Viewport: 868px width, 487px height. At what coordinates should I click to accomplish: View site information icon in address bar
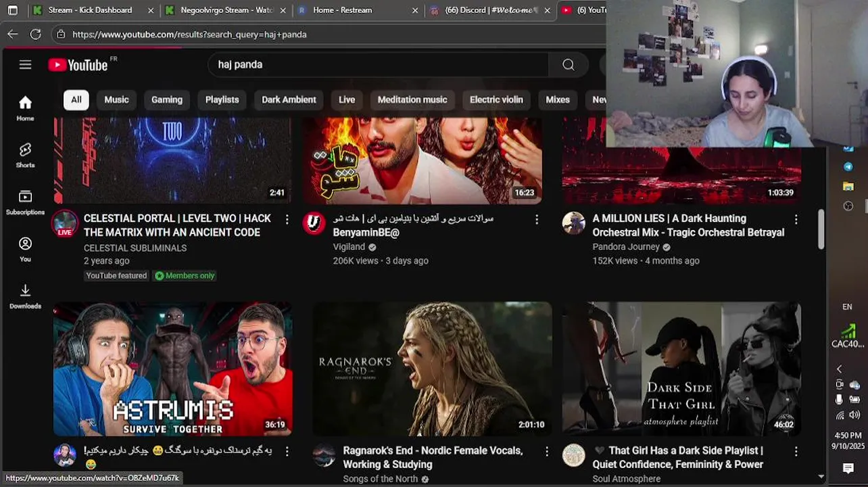tap(61, 34)
